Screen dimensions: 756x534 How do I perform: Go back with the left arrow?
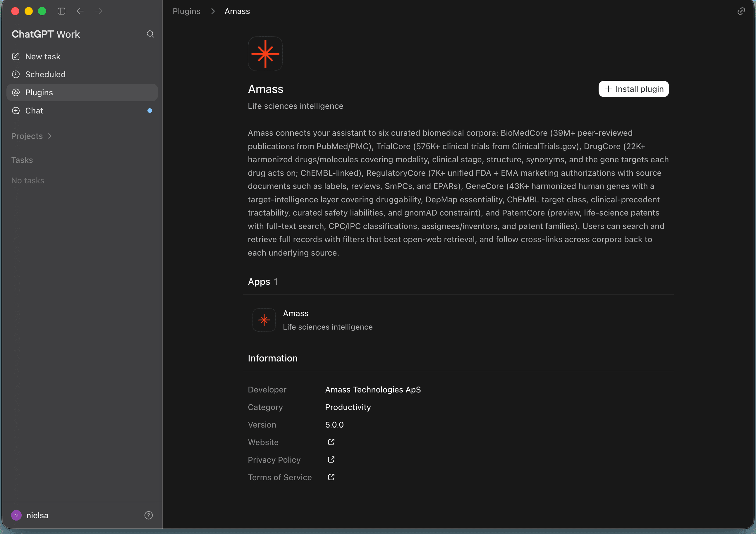click(80, 11)
